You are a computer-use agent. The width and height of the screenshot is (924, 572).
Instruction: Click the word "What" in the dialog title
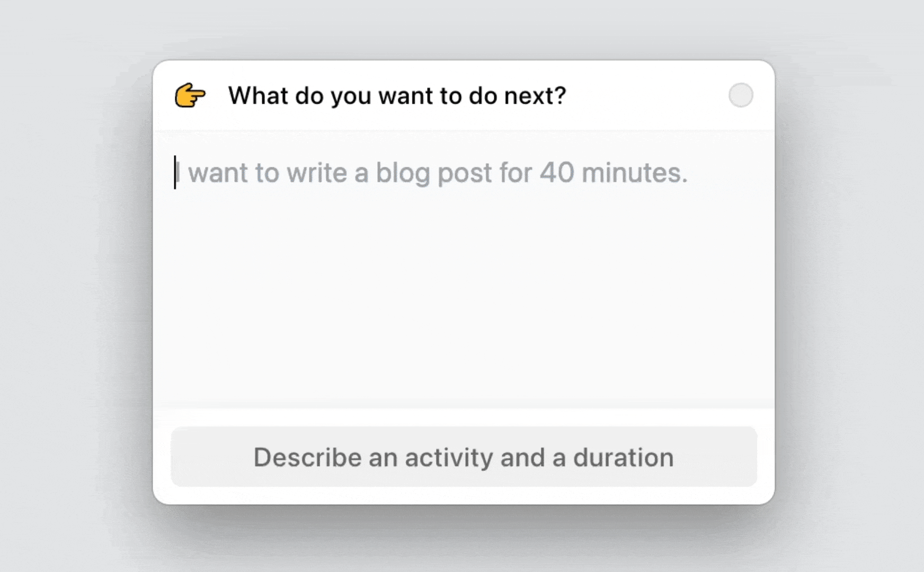point(258,96)
